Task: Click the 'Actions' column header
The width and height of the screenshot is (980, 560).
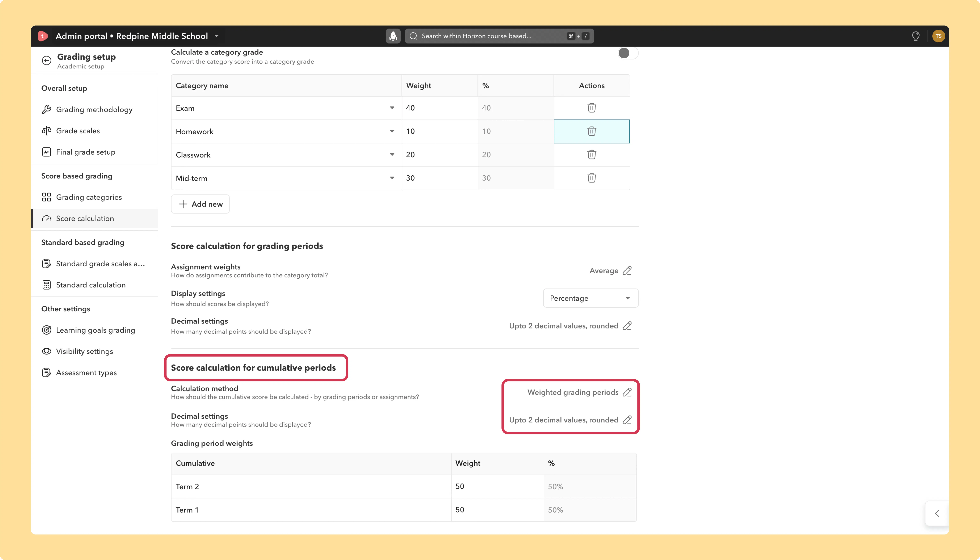Action: (x=592, y=86)
